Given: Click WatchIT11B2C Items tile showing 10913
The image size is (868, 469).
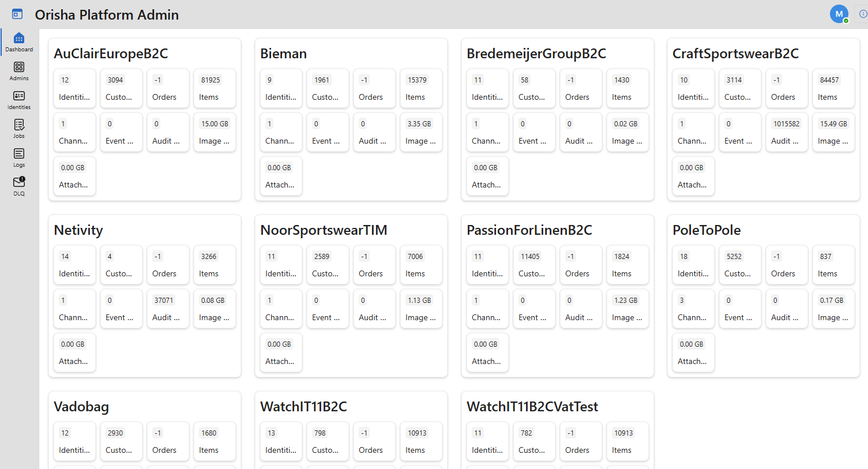Looking at the screenshot, I should pyautogui.click(x=421, y=441).
